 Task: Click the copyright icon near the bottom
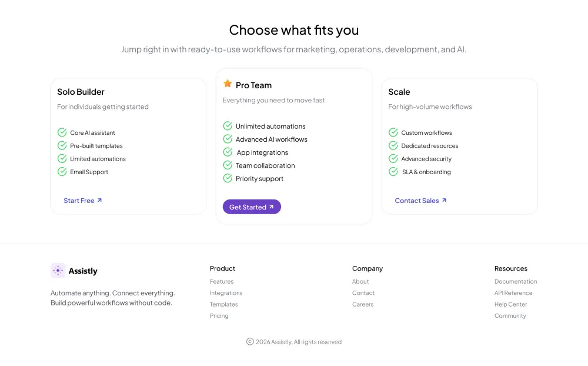250,341
